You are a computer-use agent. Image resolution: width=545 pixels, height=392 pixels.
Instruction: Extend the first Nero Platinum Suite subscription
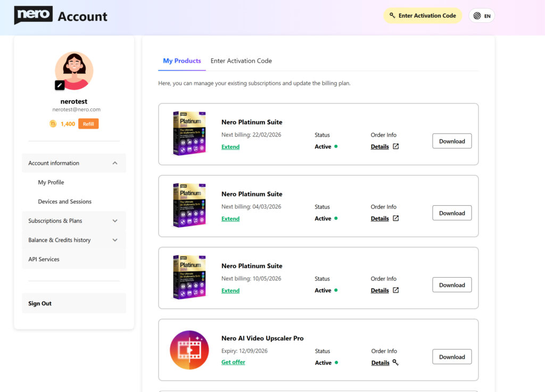click(x=230, y=146)
